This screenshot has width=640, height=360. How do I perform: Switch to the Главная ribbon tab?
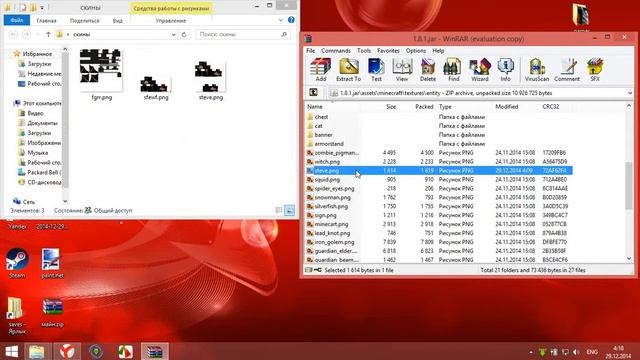click(x=46, y=20)
